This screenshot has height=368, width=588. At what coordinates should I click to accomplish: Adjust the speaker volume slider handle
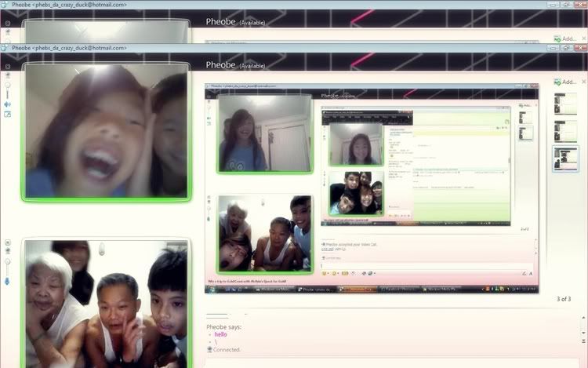click(8, 86)
